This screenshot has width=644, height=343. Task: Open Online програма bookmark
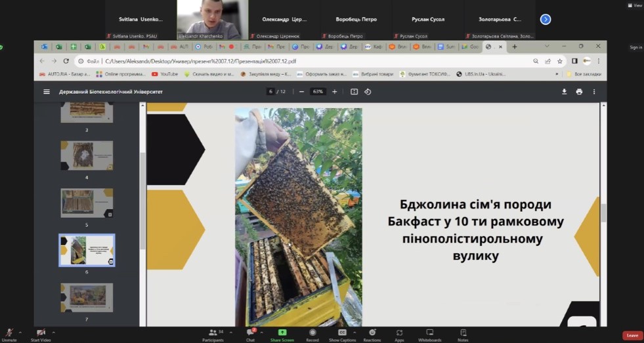point(121,74)
